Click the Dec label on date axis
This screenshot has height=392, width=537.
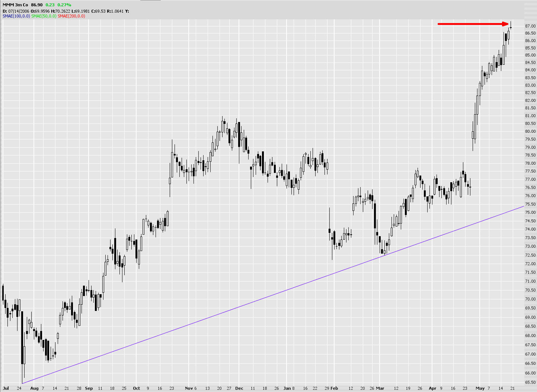(x=239, y=388)
